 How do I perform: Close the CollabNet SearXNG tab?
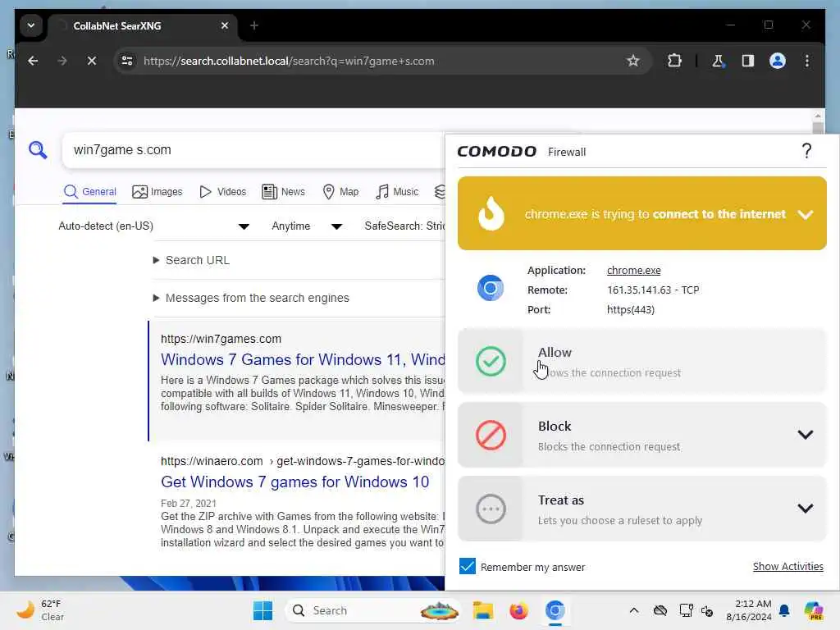[x=225, y=25]
